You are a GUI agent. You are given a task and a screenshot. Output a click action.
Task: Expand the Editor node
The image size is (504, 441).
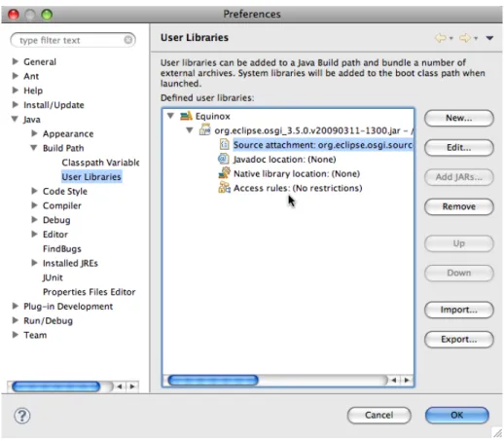click(34, 234)
